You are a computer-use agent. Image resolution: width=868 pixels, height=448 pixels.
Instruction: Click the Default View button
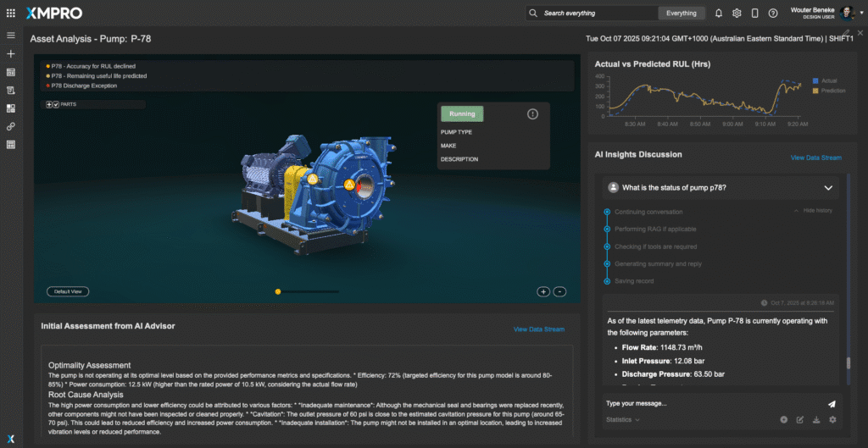[x=68, y=291]
